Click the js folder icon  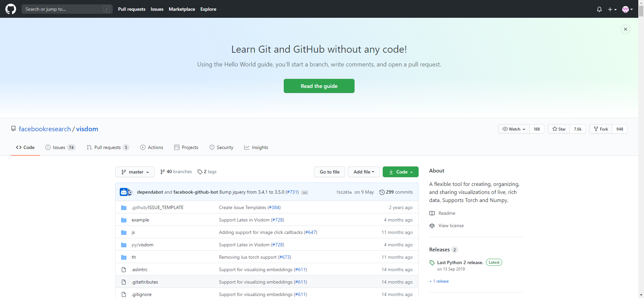pyautogui.click(x=124, y=233)
